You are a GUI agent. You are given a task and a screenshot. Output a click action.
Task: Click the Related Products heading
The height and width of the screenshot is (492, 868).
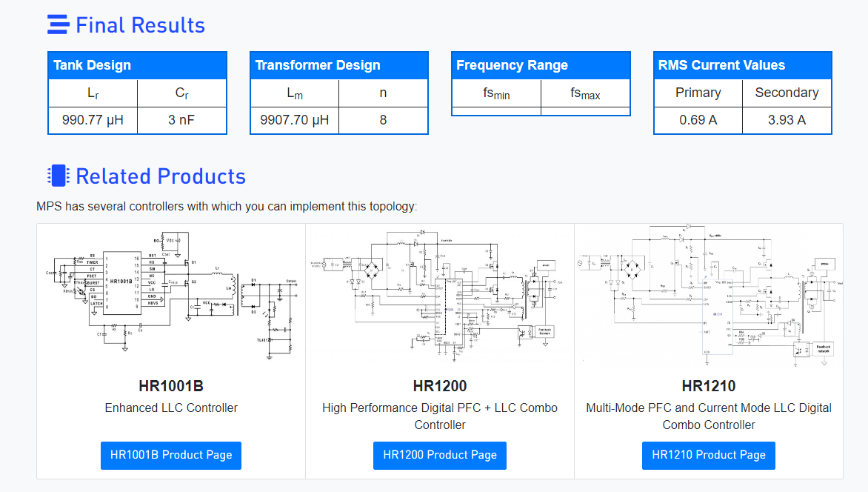coord(161,176)
